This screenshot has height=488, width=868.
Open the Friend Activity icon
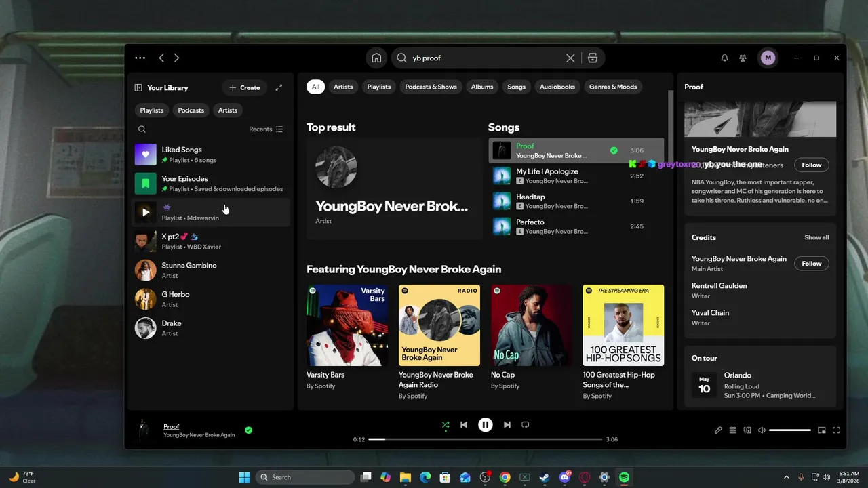[x=743, y=58]
